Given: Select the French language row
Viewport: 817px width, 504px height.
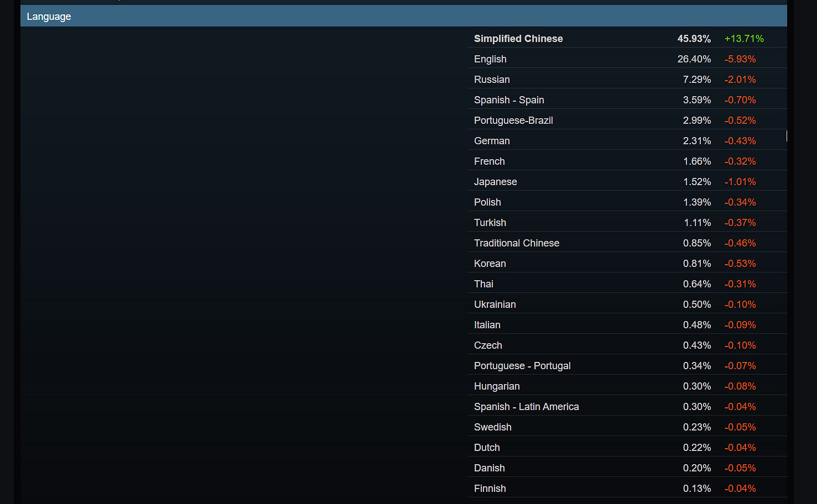Looking at the screenshot, I should [x=490, y=161].
